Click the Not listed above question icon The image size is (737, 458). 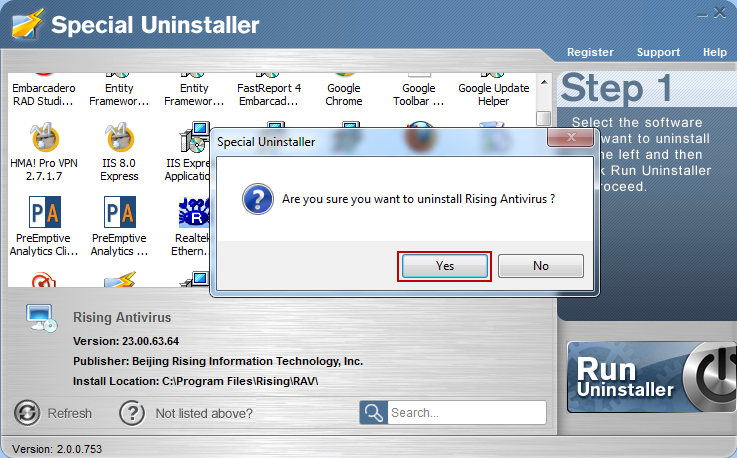(132, 413)
